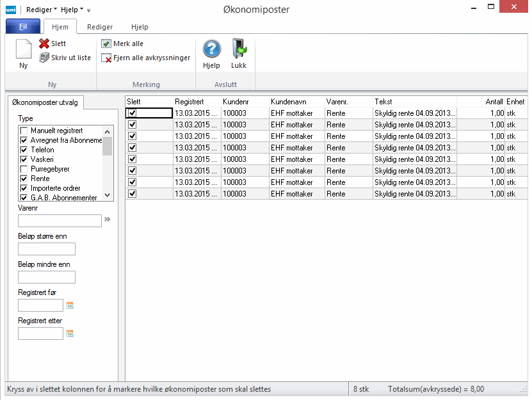Open the Fil menu tab
Image resolution: width=532 pixels, height=400 pixels.
(22, 27)
